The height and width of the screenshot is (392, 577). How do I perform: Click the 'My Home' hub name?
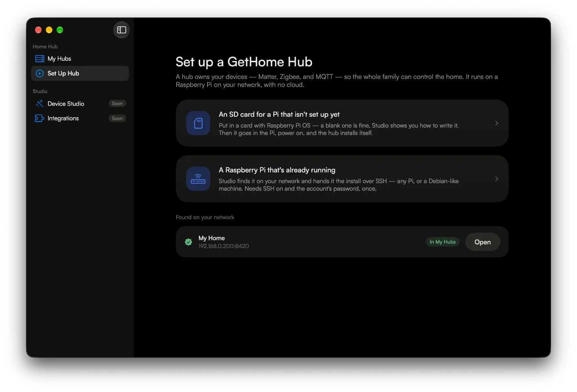pos(212,238)
